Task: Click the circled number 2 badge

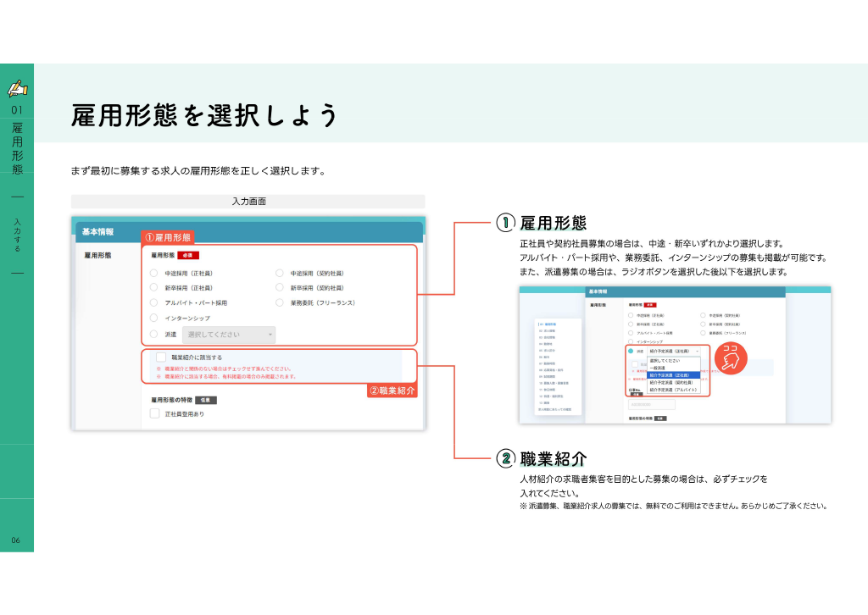Action: coord(505,458)
